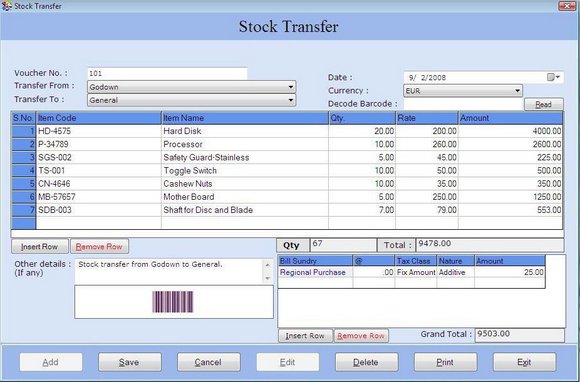Click the Fix Amount tax class cell
This screenshot has width=580, height=382.
(416, 272)
